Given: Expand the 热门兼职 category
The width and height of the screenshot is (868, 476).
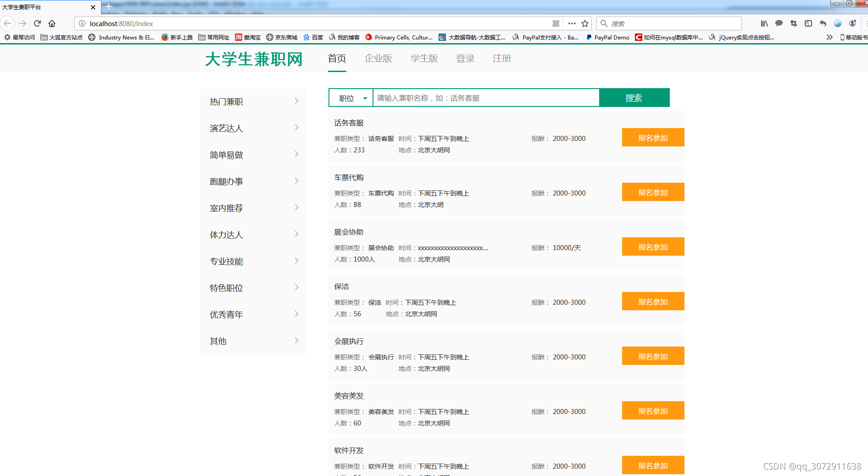Looking at the screenshot, I should click(x=253, y=101).
